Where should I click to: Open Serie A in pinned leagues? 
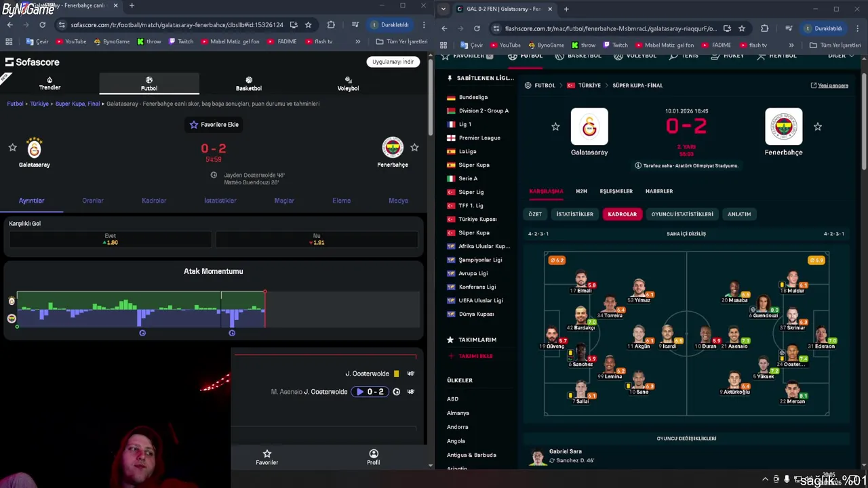tap(468, 178)
